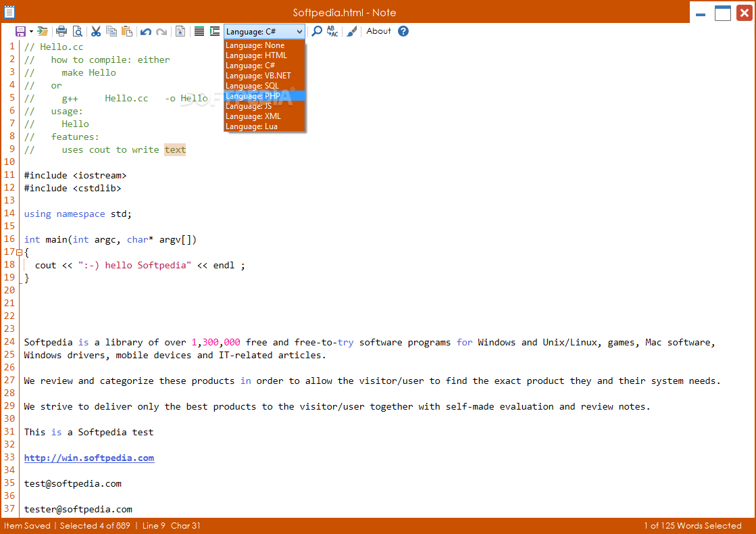Select Language: VB.NET from the list
The height and width of the screenshot is (534, 756).
click(x=264, y=76)
